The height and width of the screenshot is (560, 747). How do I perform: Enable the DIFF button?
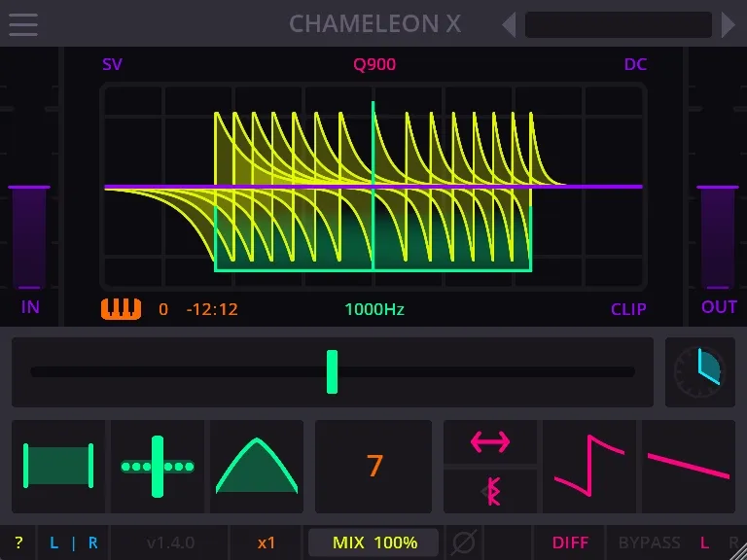coord(570,542)
